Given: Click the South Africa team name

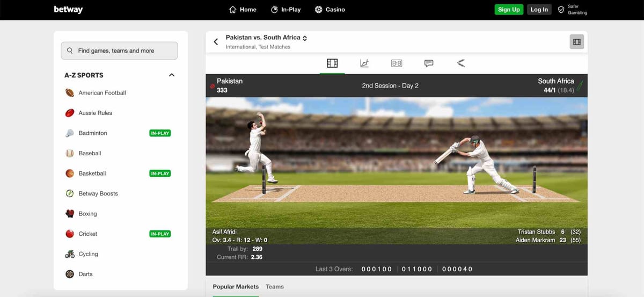Looking at the screenshot, I should [x=556, y=81].
